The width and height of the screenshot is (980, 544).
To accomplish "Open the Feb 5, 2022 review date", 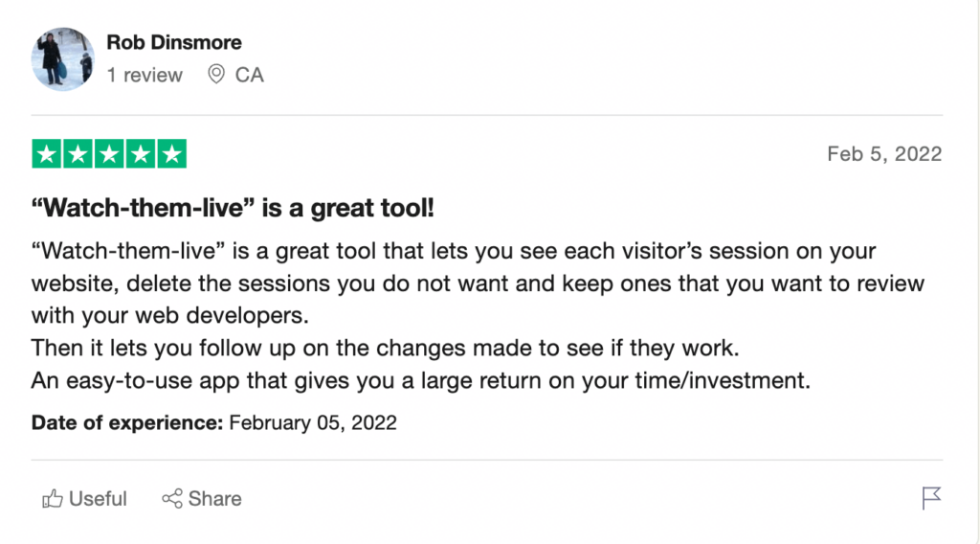I will [884, 154].
